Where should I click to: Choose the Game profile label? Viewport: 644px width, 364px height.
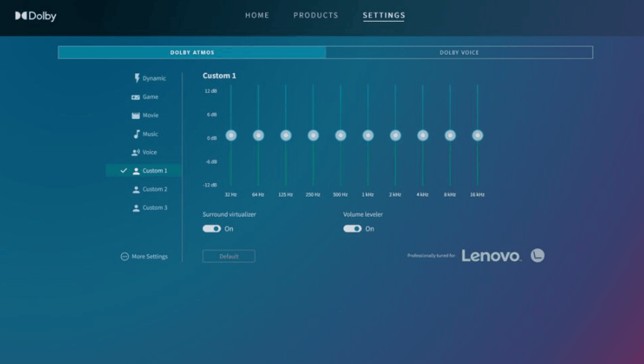click(x=150, y=97)
